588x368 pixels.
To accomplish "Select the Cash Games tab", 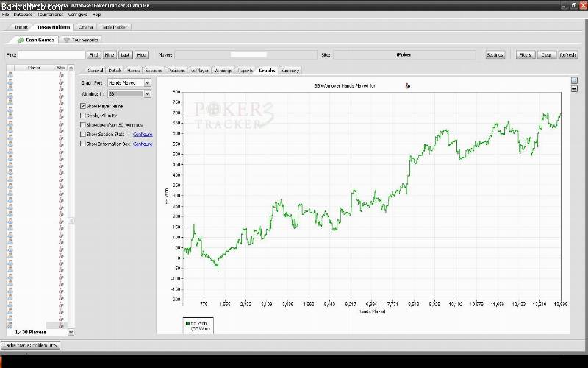I will pyautogui.click(x=36, y=40).
